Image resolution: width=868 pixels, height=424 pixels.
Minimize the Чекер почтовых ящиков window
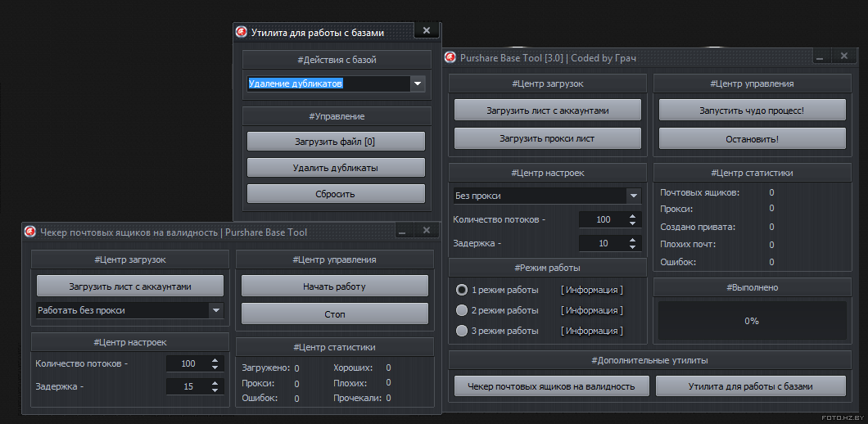coord(403,232)
